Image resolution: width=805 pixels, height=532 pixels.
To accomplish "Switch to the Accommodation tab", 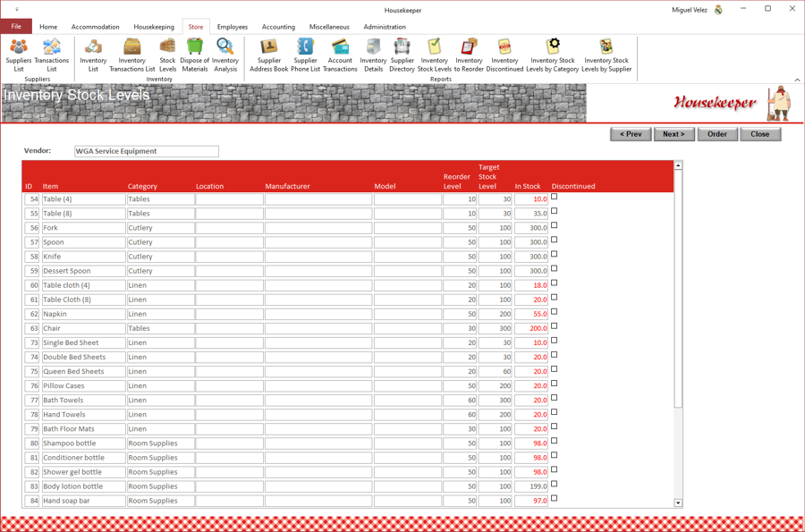I will [95, 27].
